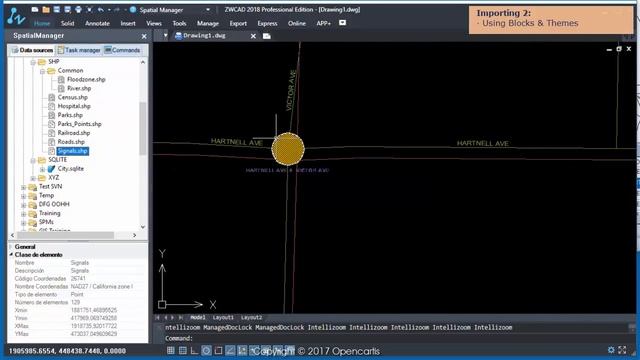Screen dimensions: 640x360
Task: Select the highlighted Signals.shp item
Action: 72,151
